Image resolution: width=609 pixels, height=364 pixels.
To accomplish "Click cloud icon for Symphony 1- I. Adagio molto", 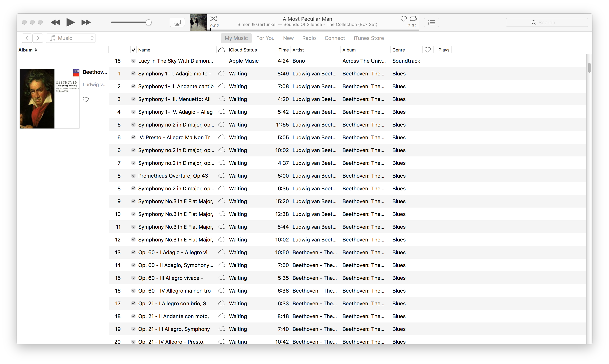I will click(x=222, y=73).
